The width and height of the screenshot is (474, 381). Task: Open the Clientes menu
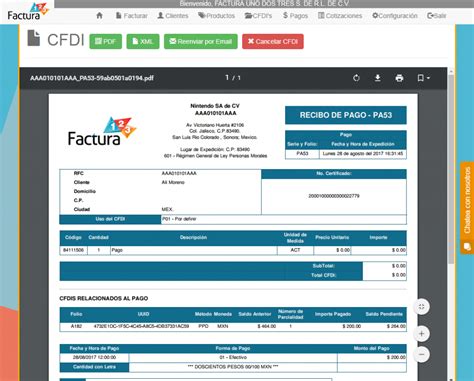point(173,16)
